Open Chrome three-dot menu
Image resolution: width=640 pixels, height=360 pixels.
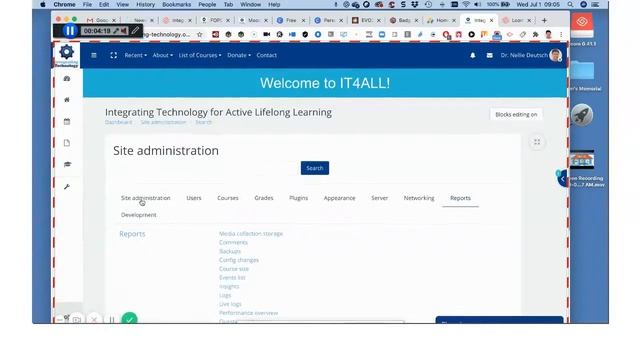point(561,35)
